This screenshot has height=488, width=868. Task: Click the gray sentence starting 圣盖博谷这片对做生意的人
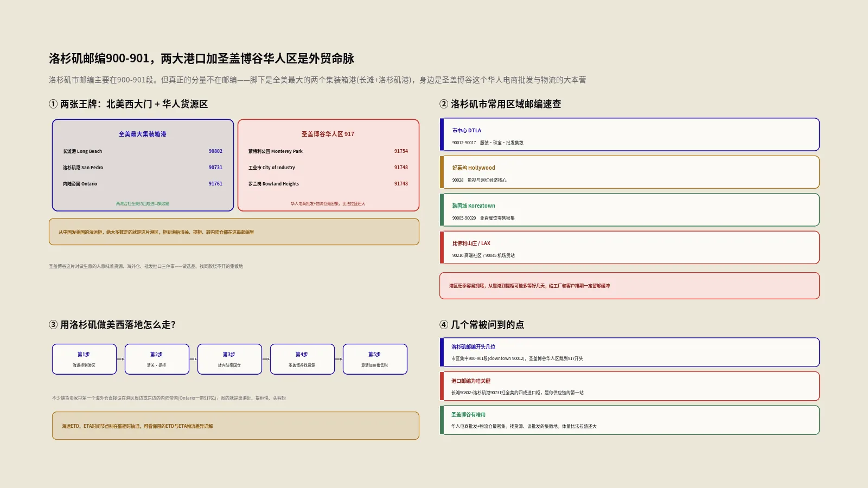coord(146,266)
